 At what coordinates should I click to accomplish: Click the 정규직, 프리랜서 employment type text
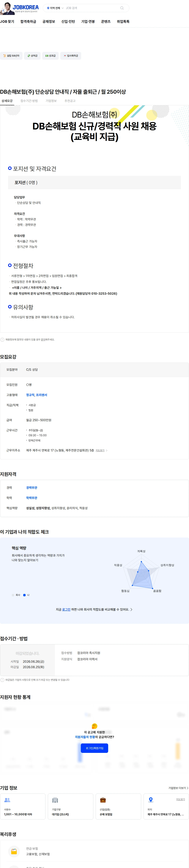(x=37, y=395)
